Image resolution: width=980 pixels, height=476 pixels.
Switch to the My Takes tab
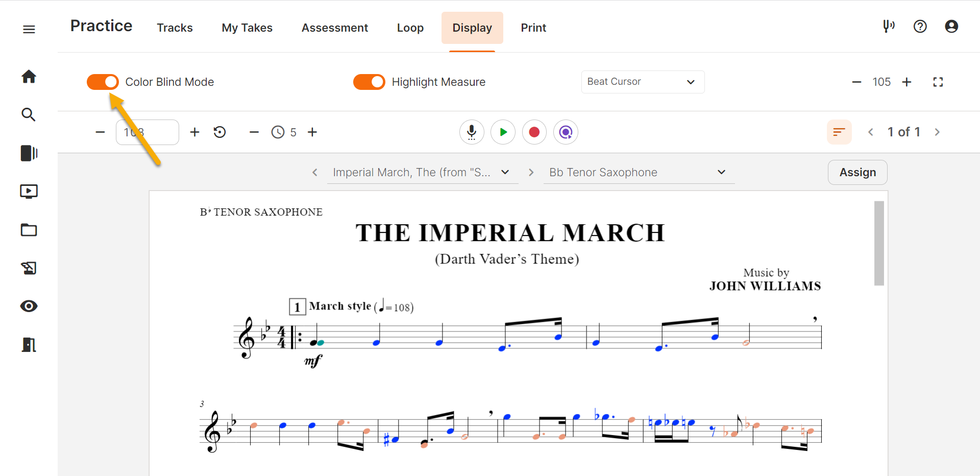point(247,28)
